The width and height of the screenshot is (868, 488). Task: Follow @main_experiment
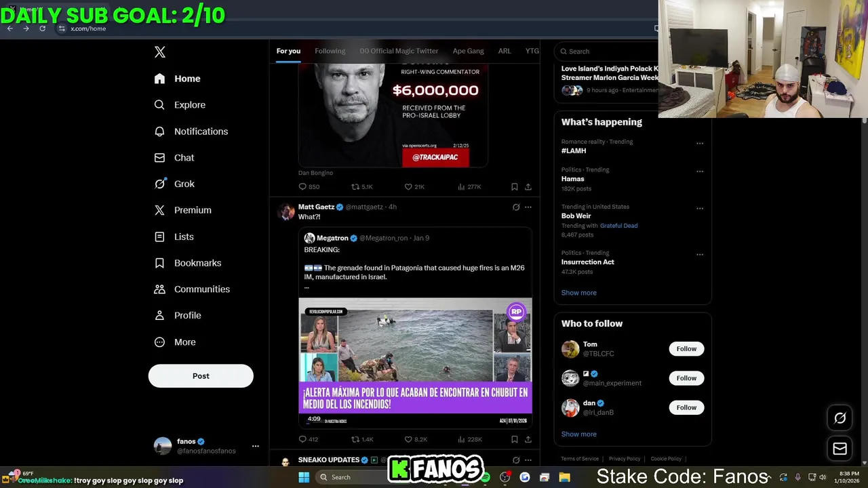(686, 378)
